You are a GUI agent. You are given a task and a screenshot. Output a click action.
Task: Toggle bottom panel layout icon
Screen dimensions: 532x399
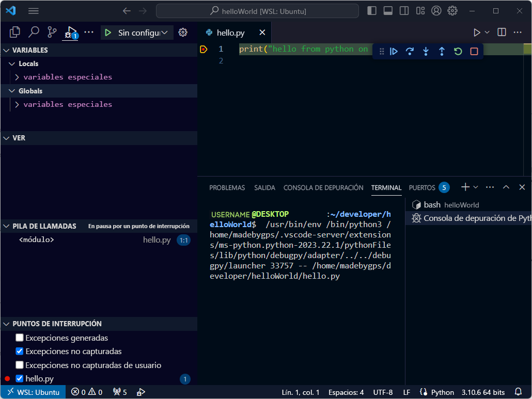pyautogui.click(x=388, y=11)
